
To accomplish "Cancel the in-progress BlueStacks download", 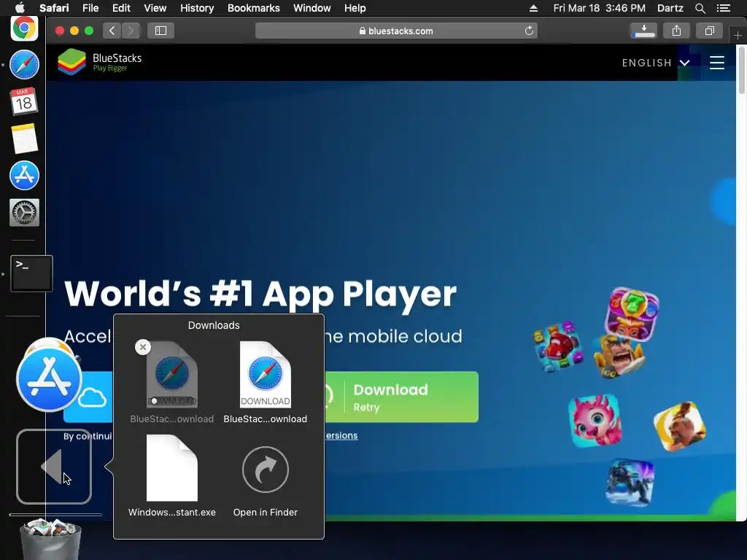I will pyautogui.click(x=143, y=347).
